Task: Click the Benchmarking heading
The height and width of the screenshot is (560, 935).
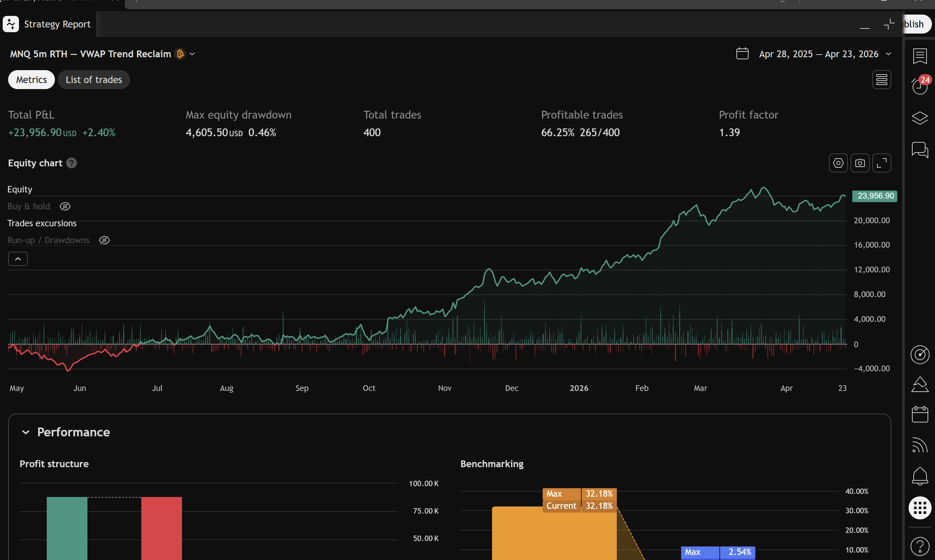Action: (x=492, y=464)
